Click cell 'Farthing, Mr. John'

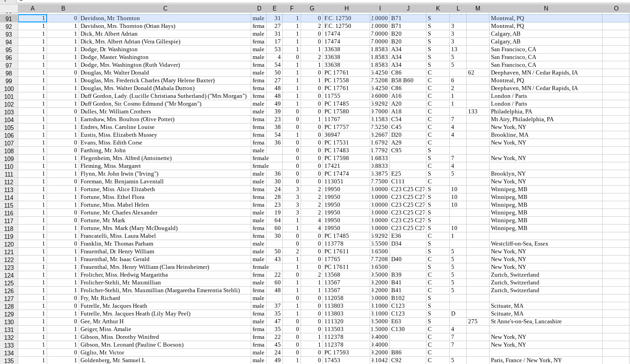click(165, 150)
